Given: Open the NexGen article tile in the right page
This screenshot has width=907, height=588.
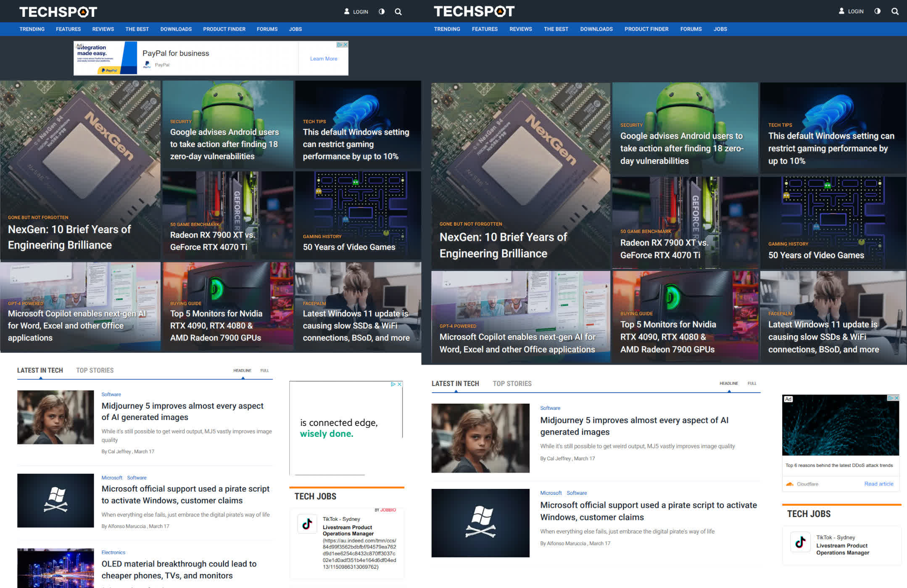Looking at the screenshot, I should (x=521, y=176).
